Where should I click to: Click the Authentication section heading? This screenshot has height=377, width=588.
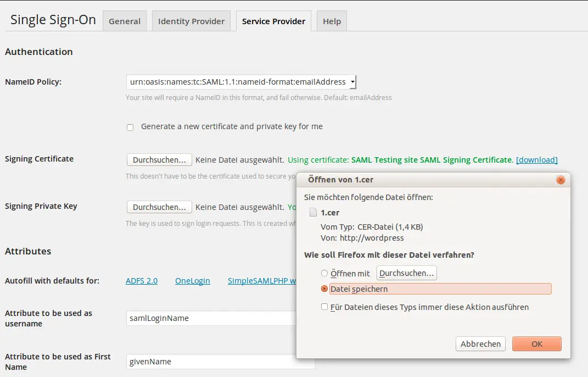[39, 52]
